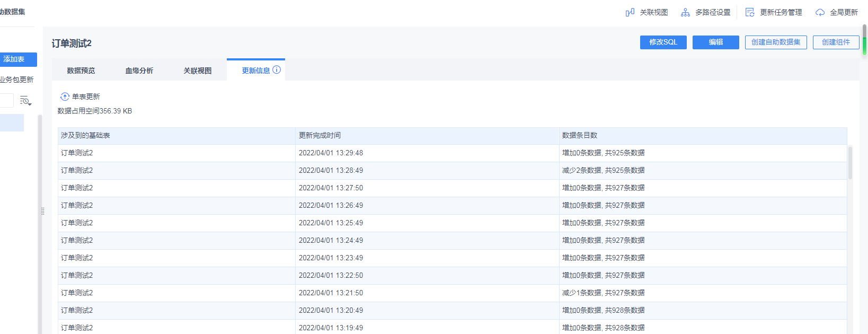Open 多路径设置 via its hierarchy icon
This screenshot has width=868, height=334.
[685, 12]
